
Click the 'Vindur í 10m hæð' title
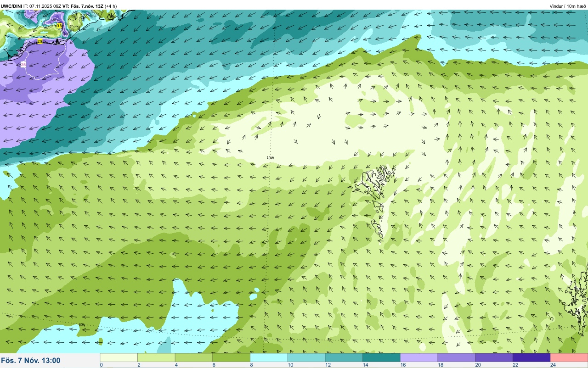[x=568, y=6]
